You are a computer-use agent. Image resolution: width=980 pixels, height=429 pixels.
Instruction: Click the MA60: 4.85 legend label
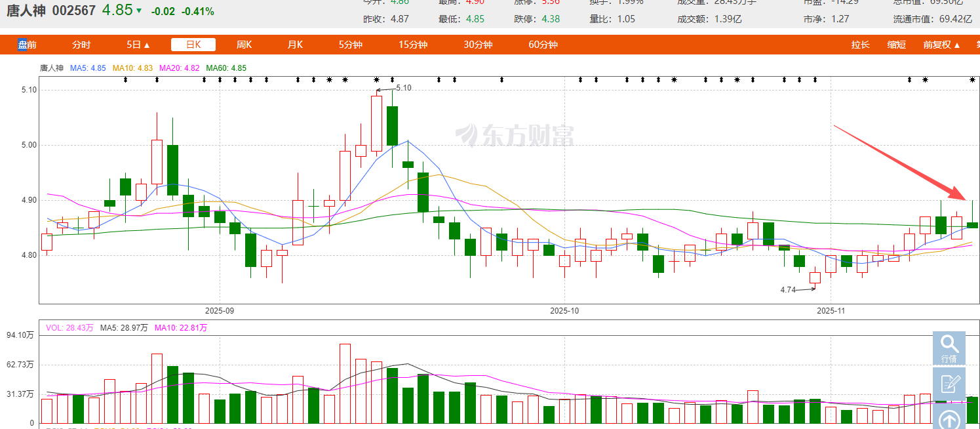[226, 68]
